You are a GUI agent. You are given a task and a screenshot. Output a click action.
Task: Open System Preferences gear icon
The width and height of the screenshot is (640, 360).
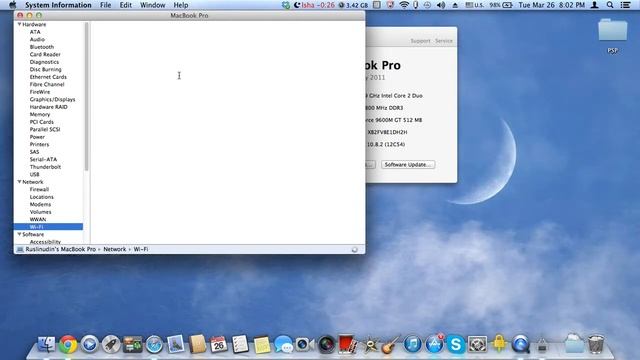point(477,344)
